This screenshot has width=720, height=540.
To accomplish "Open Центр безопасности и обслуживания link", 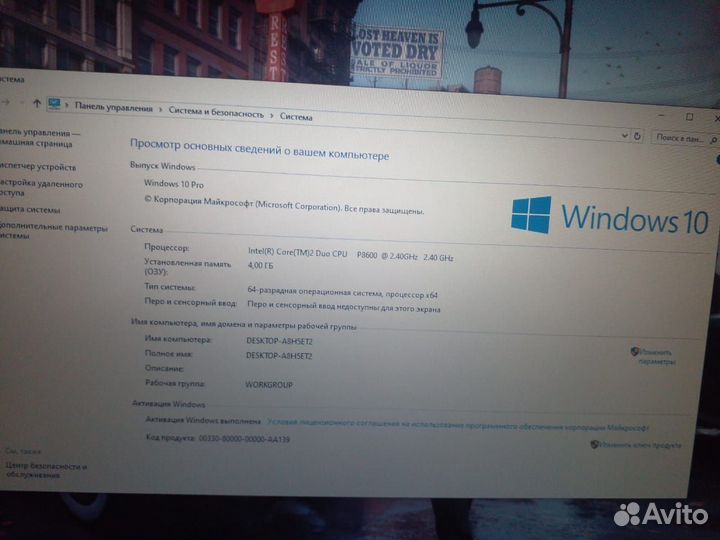I will [45, 470].
